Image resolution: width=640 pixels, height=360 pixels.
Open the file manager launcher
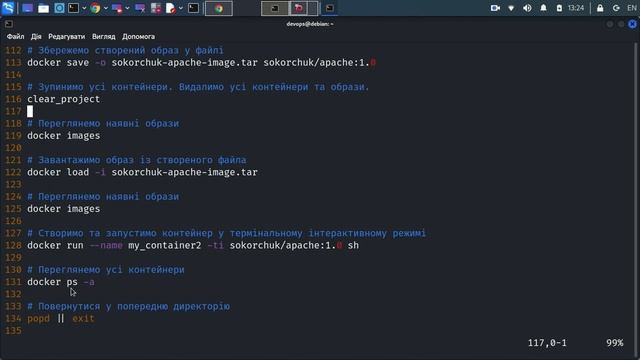[43, 8]
